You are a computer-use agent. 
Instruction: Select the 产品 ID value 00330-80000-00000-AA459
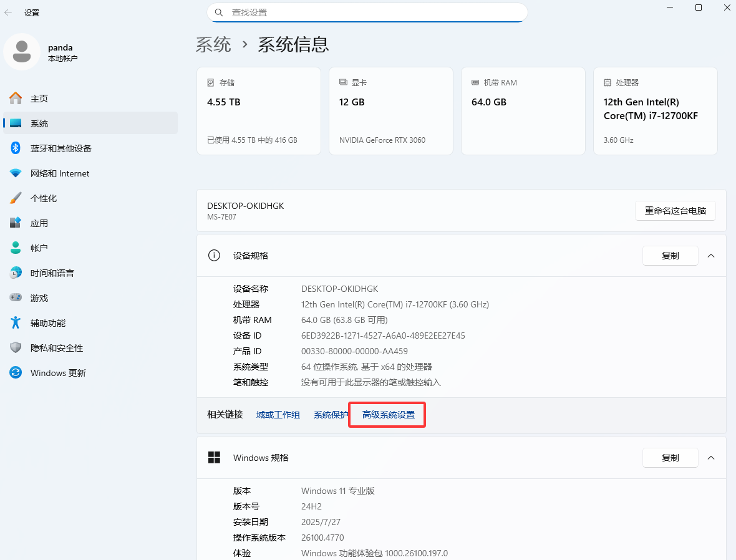click(354, 351)
